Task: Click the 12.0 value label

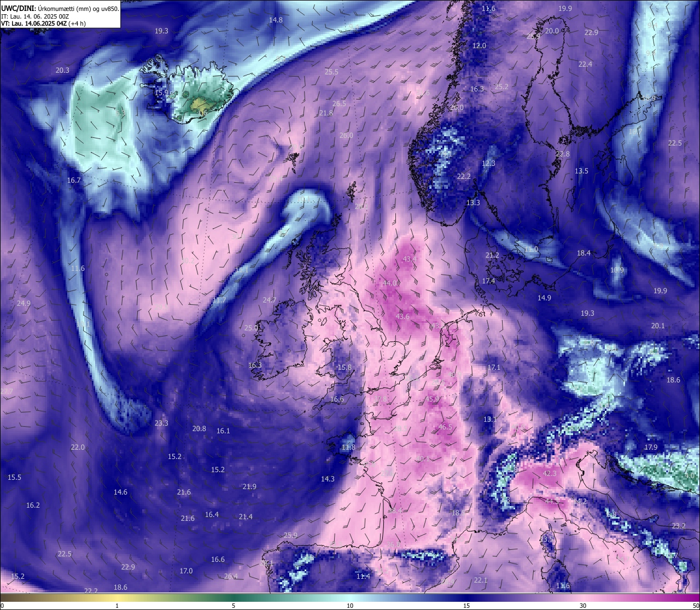Action: click(479, 45)
